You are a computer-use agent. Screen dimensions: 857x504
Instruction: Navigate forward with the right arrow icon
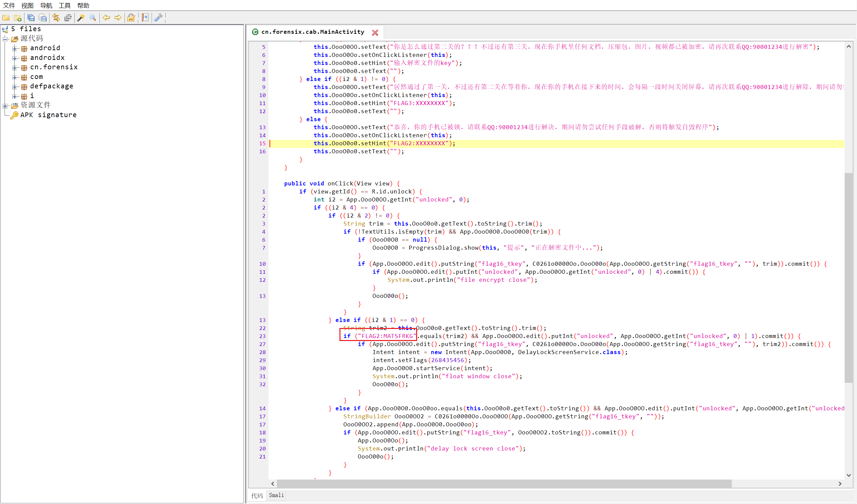pos(118,18)
